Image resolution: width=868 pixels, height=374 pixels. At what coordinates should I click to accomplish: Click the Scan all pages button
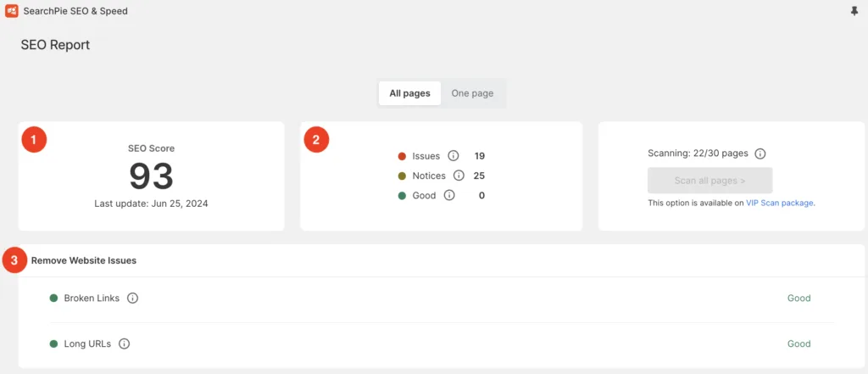point(709,181)
